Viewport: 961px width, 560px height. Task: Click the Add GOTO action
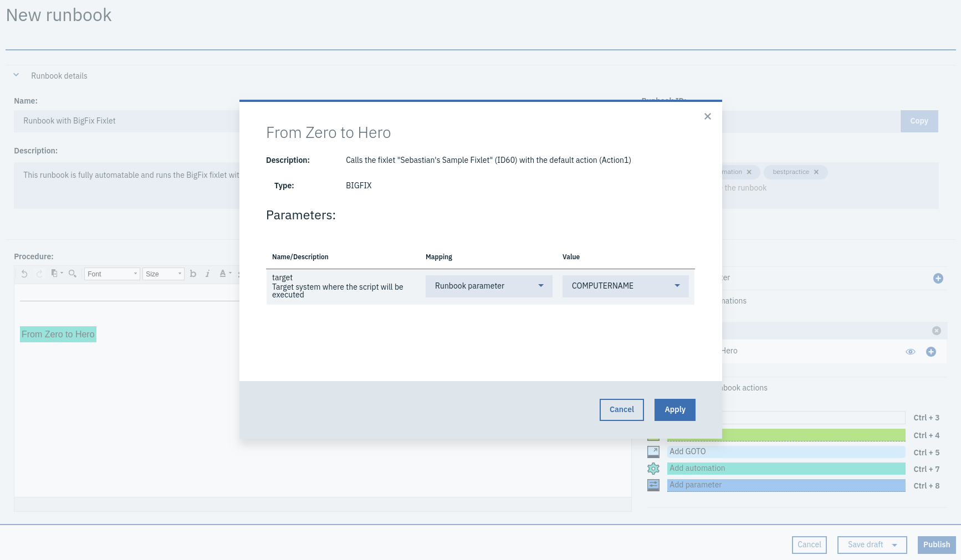click(786, 452)
